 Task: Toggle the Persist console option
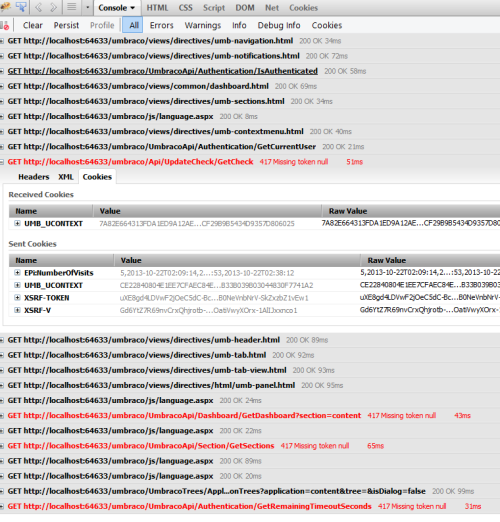(x=66, y=25)
